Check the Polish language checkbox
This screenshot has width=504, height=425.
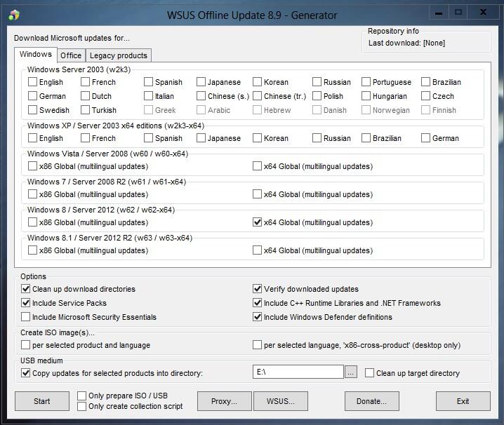click(317, 95)
